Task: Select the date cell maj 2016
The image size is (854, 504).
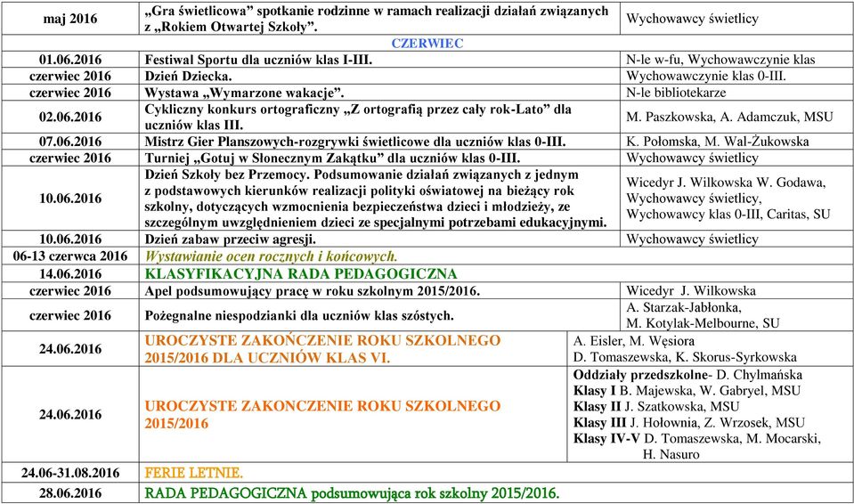Action: (70, 19)
